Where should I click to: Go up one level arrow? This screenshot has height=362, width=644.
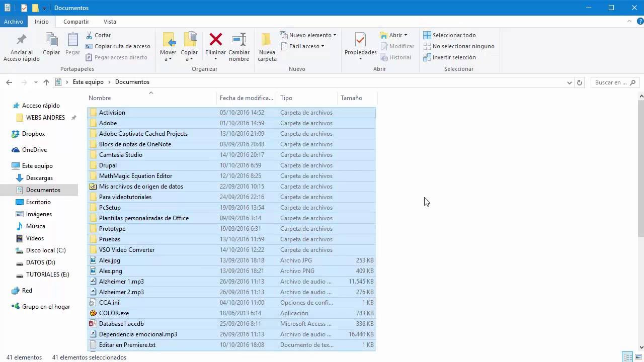(46, 82)
